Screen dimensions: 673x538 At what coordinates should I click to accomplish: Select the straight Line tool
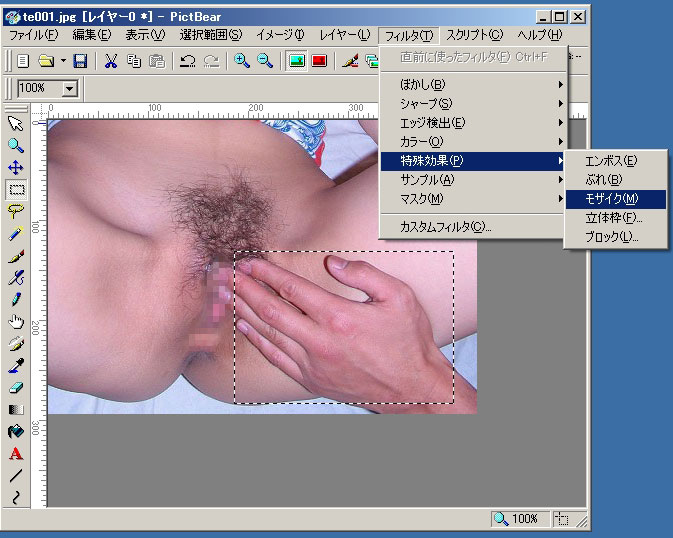[x=16, y=475]
